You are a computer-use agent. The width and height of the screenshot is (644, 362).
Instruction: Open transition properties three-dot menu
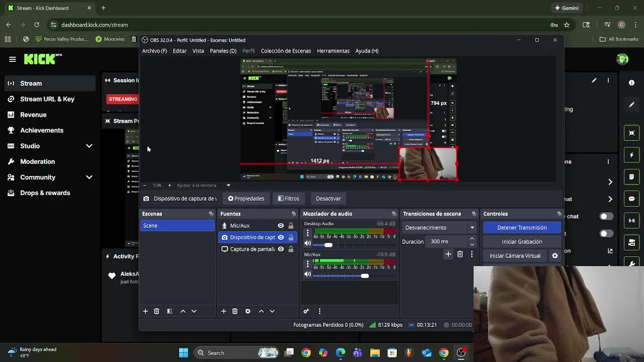(471, 254)
